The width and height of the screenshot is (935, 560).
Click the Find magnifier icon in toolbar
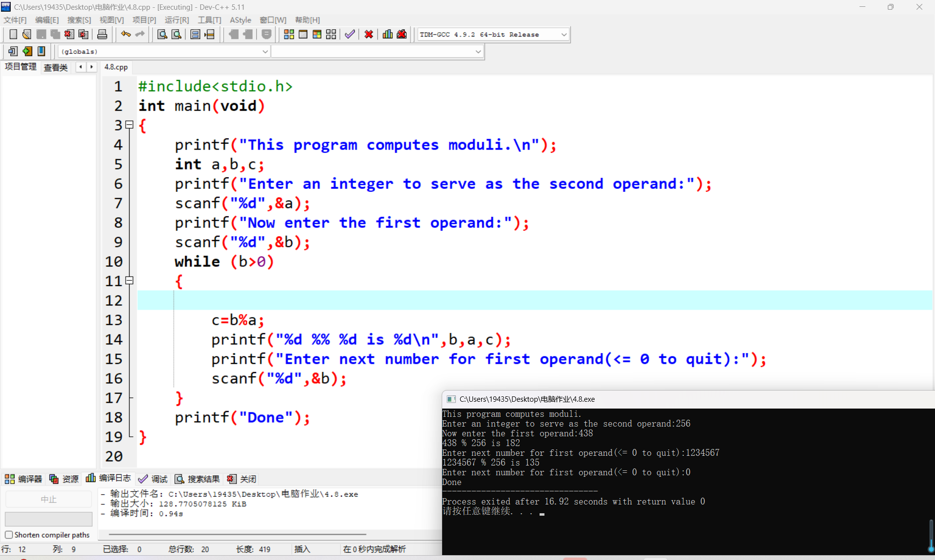pos(162,34)
